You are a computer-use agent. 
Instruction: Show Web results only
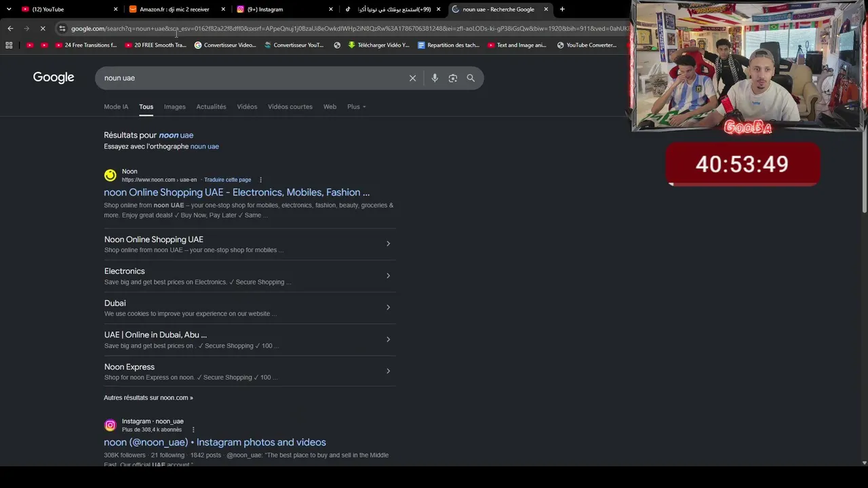(330, 106)
